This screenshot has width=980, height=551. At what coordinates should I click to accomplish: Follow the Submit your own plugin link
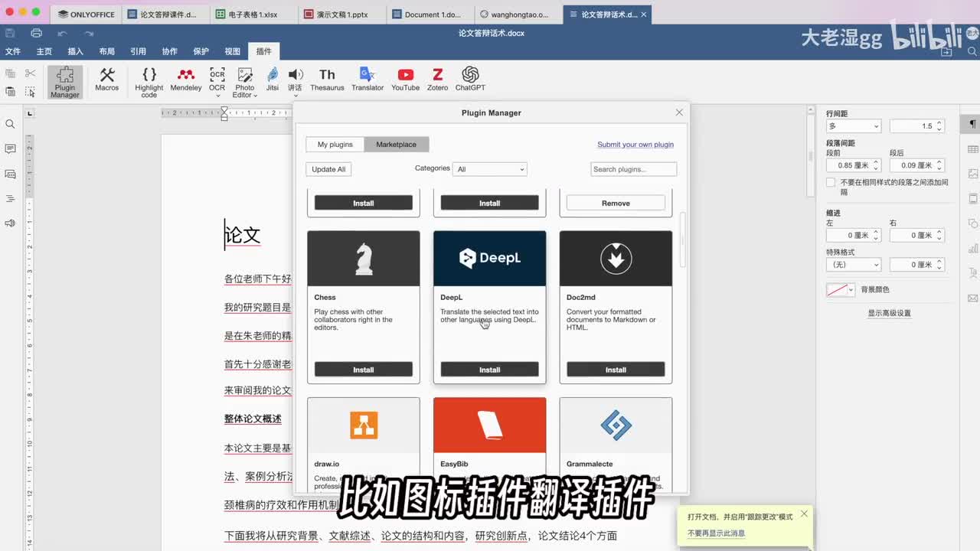coord(635,145)
